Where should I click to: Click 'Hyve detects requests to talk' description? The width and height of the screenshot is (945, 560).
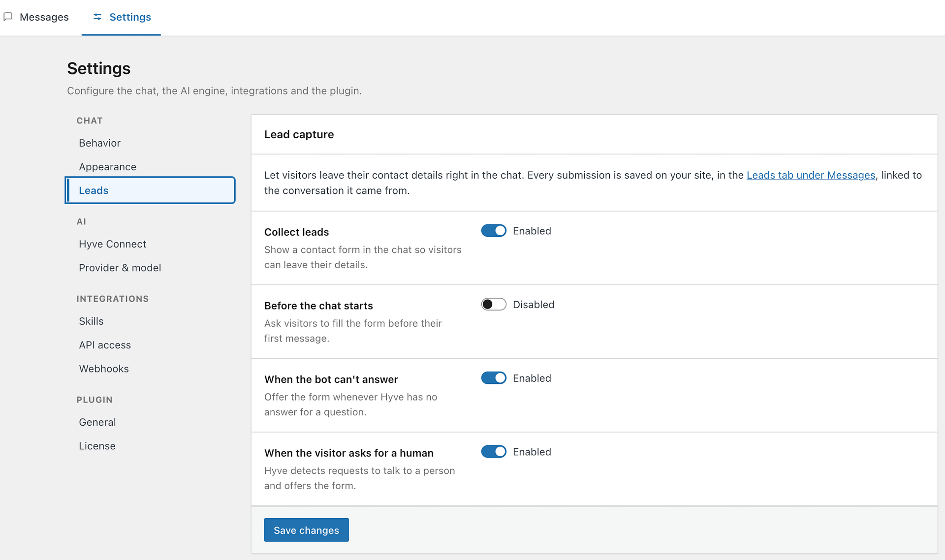(359, 478)
